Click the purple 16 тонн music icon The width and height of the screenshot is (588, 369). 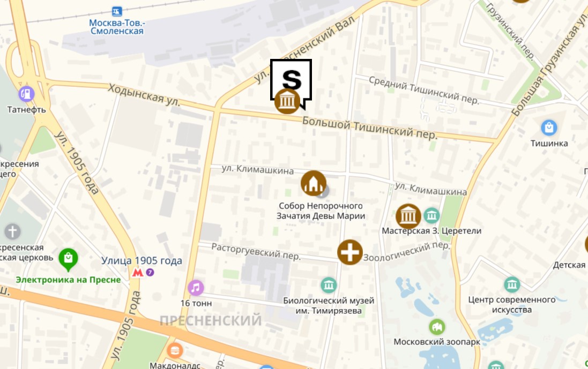coord(196,288)
